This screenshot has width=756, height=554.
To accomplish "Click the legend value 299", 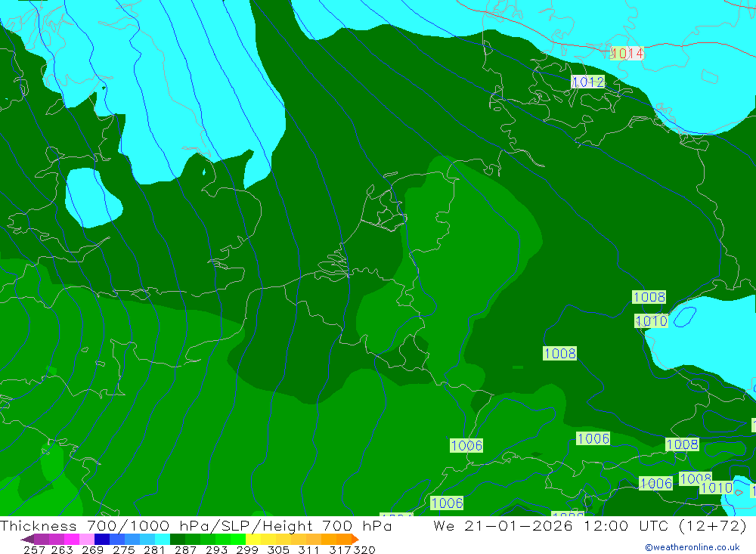I will pyautogui.click(x=247, y=549).
